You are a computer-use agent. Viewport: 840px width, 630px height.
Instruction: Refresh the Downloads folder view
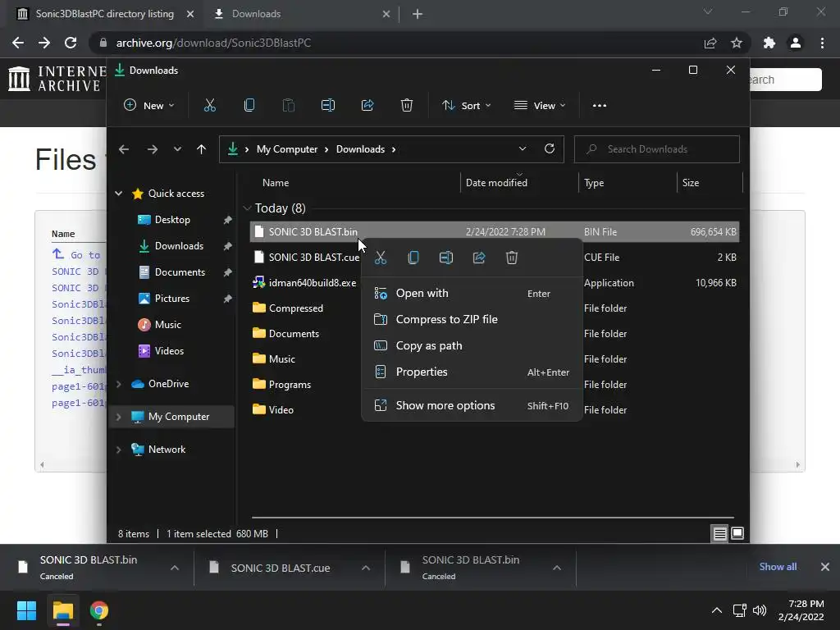point(549,149)
